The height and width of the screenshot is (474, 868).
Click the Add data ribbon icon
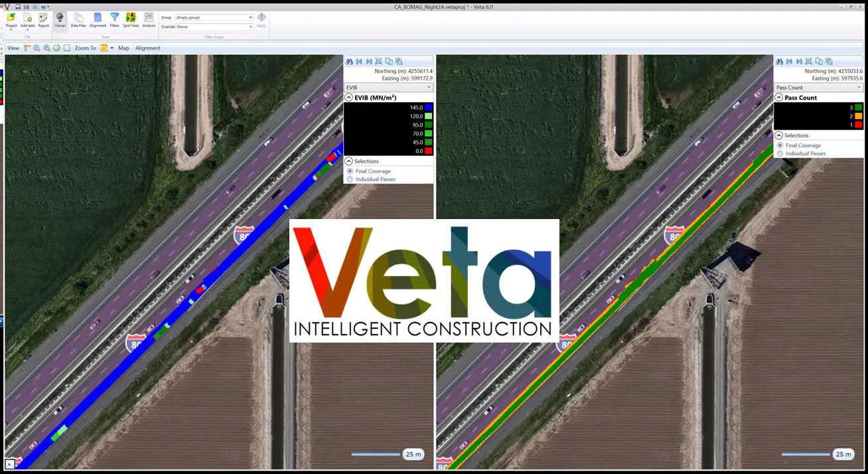(x=27, y=20)
